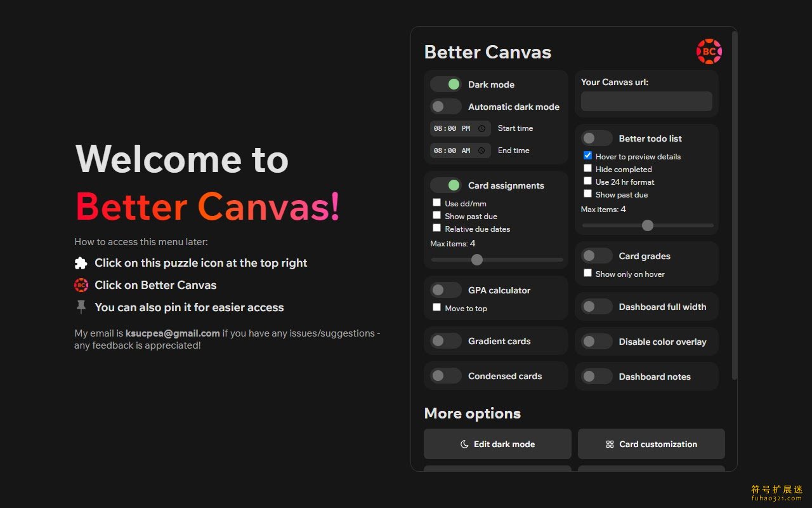Click the ksucpea@gmail.com email text

(173, 333)
